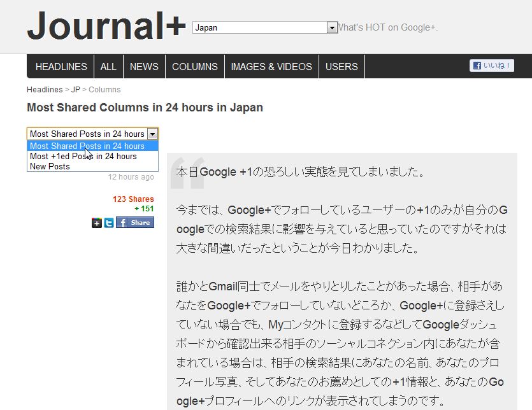Image resolution: width=532 pixels, height=410 pixels.
Task: Click the first line 本日Google +1の恐ろしい実態
Action: pyautogui.click(x=300, y=172)
